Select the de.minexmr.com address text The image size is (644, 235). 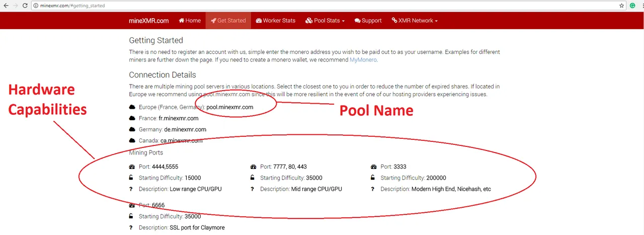coord(185,129)
